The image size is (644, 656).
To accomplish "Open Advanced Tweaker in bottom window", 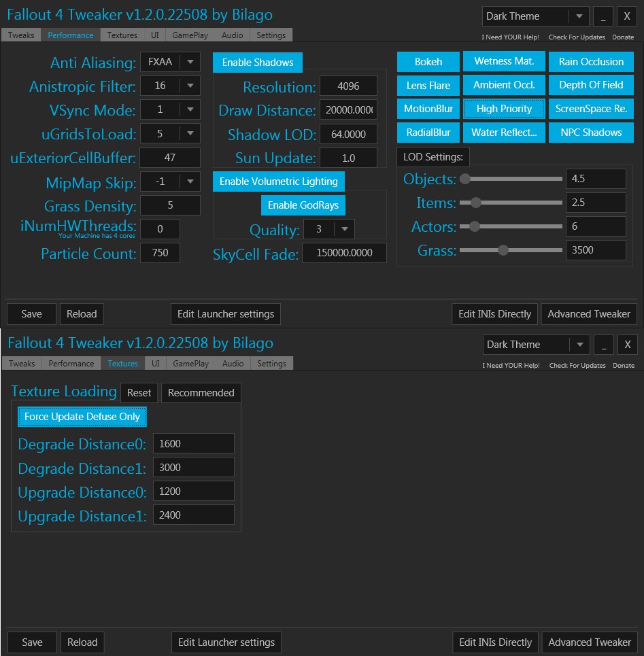I will click(x=590, y=642).
